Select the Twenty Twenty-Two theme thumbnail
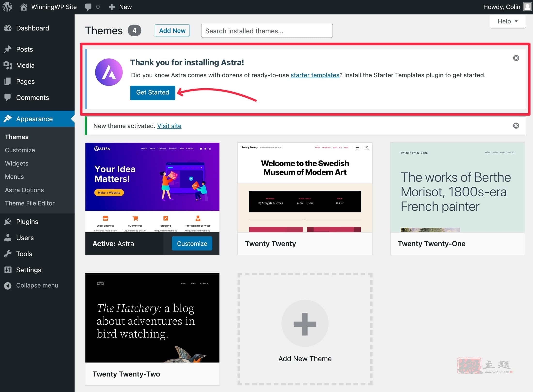 [x=152, y=318]
